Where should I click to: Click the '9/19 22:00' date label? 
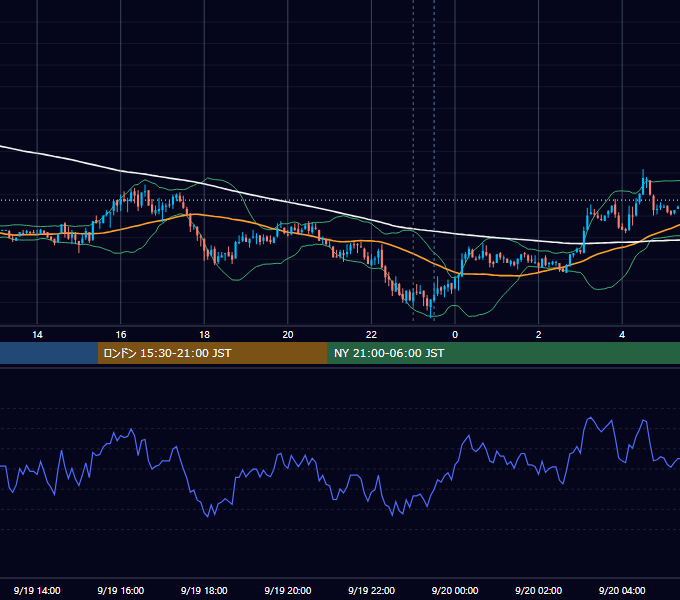coord(371,590)
